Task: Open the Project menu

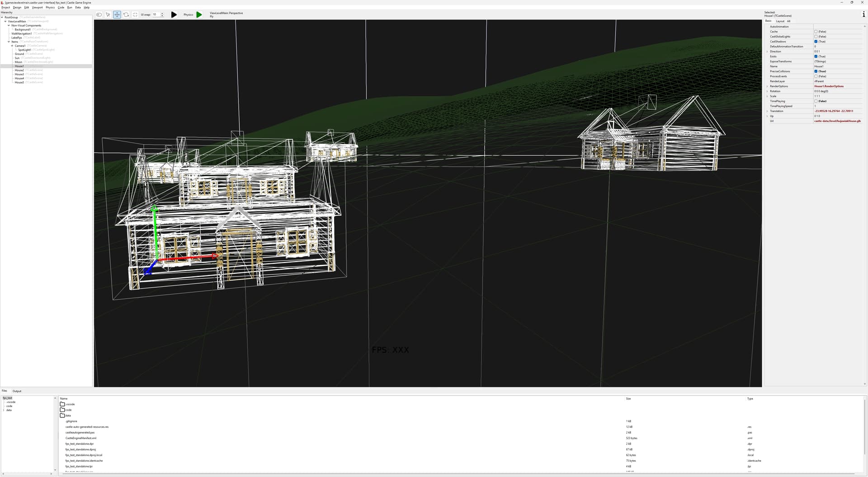Action: pyautogui.click(x=6, y=8)
